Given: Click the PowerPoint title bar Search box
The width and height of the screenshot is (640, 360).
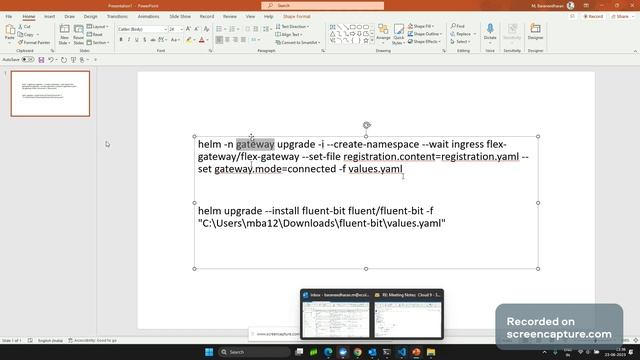Looking at the screenshot, I should point(322,5).
